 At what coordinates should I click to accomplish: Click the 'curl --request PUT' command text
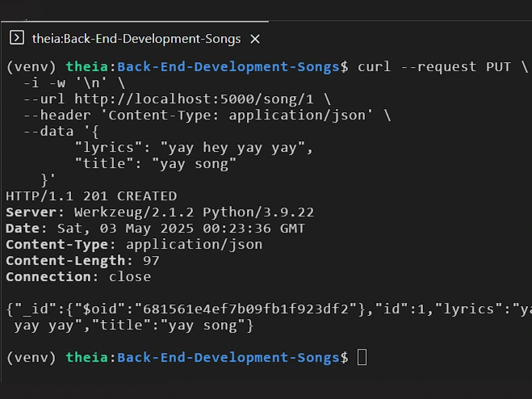pyautogui.click(x=434, y=66)
